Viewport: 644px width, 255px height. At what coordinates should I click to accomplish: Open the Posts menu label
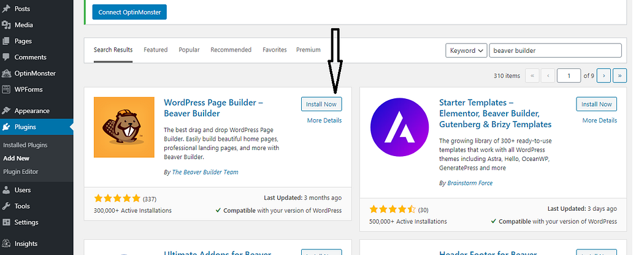pos(22,9)
